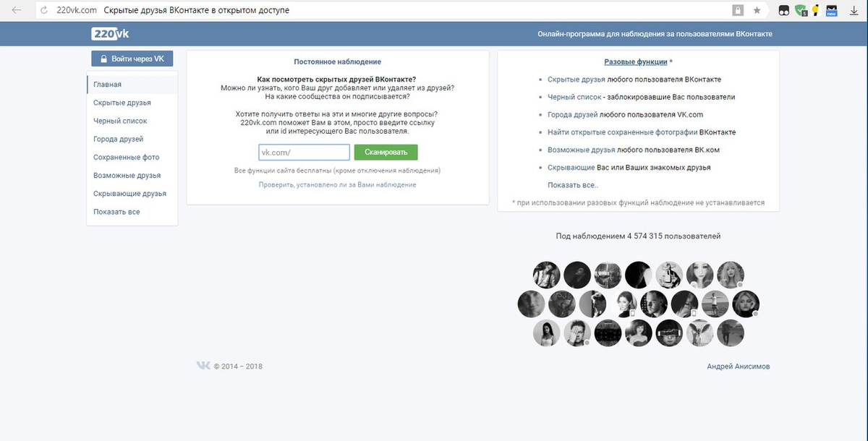
Task: Go back with the browser back arrow
Action: point(16,10)
